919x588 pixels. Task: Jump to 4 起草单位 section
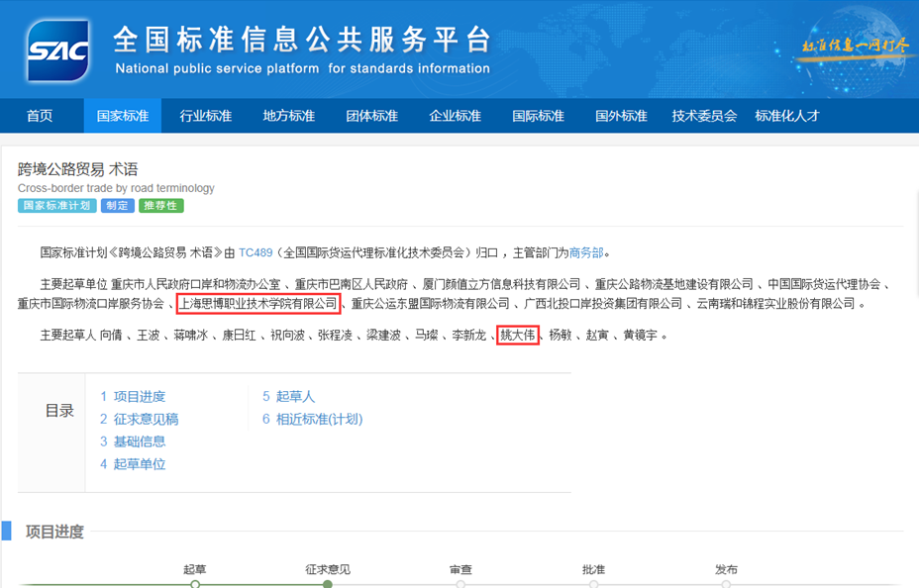pyautogui.click(x=133, y=464)
